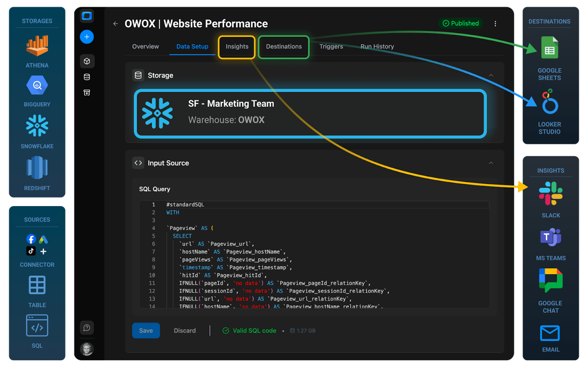
Task: Open the three-dot more options menu
Action: [x=495, y=23]
